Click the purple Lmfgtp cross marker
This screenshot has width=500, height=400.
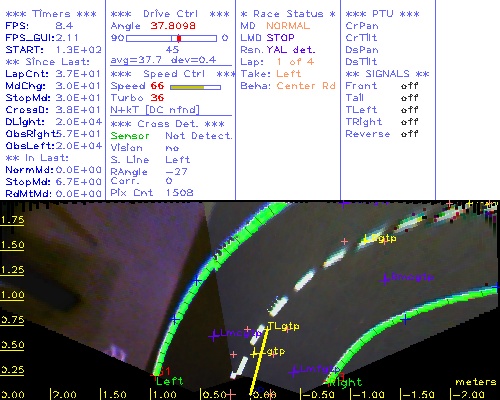point(294,371)
